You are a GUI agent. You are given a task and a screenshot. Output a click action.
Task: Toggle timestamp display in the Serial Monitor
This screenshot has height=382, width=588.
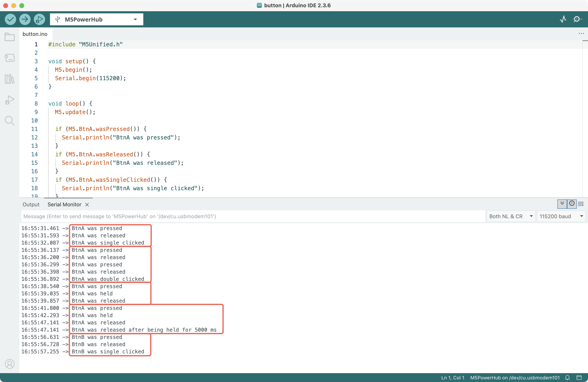tap(572, 203)
